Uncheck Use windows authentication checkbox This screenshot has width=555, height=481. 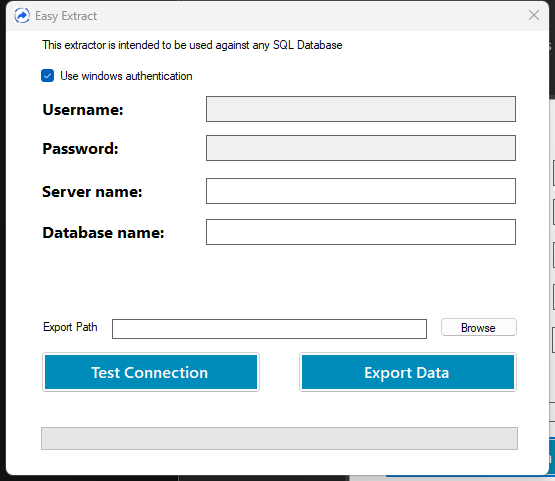point(47,76)
